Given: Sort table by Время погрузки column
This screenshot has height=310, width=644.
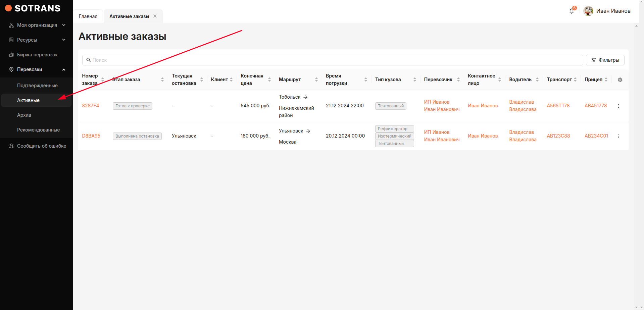Looking at the screenshot, I should coord(365,80).
